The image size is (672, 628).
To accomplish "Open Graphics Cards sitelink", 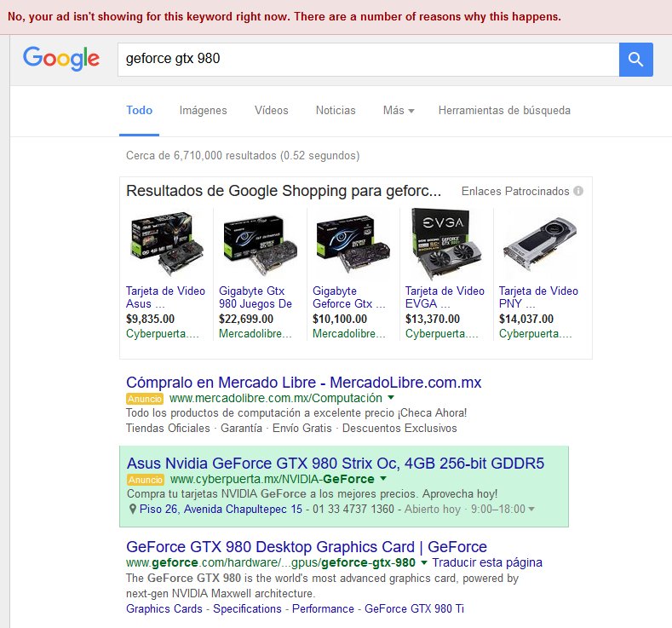I will coord(164,608).
